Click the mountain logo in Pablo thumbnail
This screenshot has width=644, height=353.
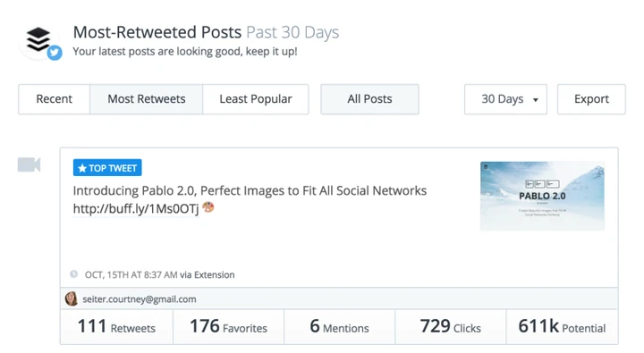(486, 166)
